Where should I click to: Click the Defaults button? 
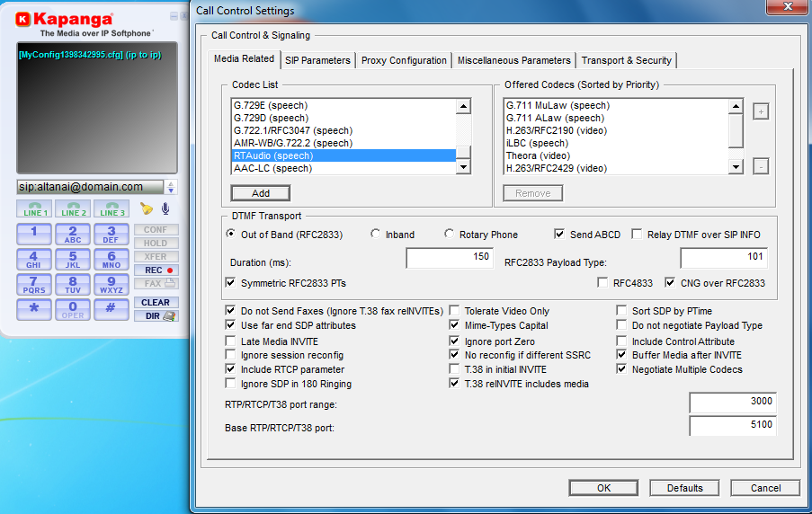[x=684, y=488]
